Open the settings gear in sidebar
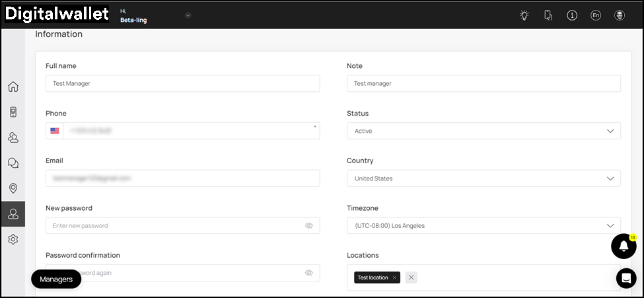Viewport: 644px width, 298px height. click(13, 239)
